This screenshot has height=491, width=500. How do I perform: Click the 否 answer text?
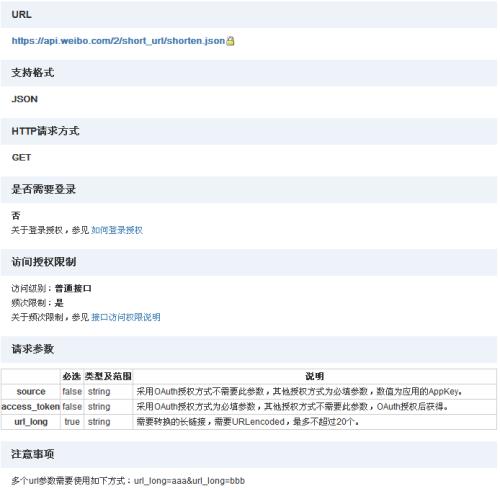pos(16,215)
